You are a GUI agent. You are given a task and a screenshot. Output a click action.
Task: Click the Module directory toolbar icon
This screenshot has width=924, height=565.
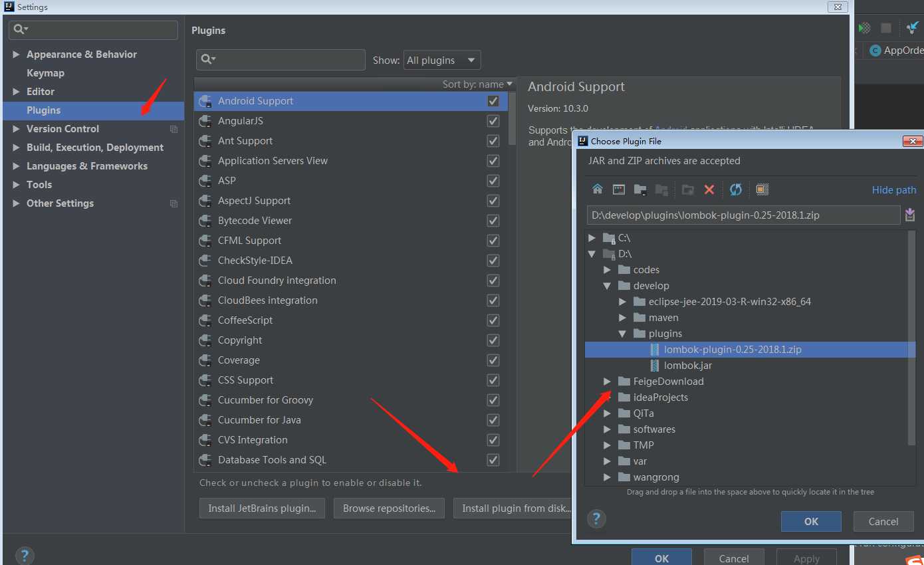click(661, 189)
